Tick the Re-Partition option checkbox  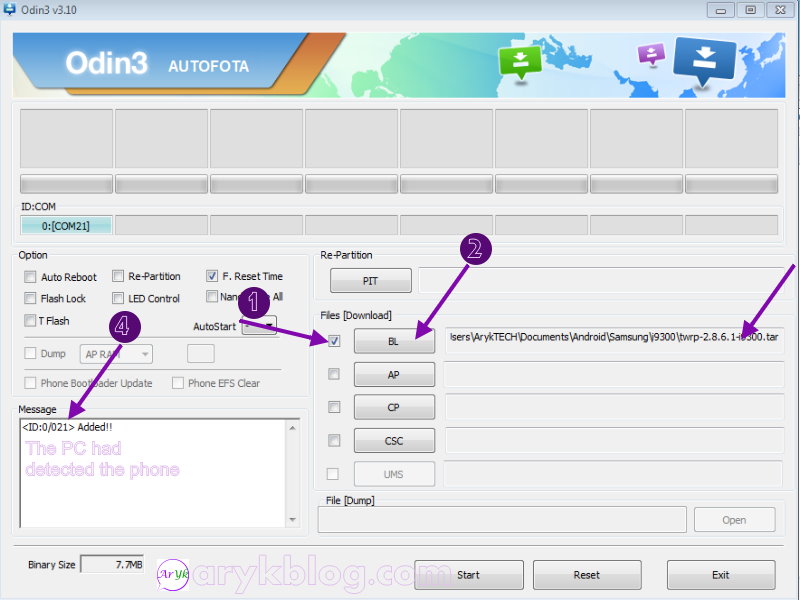tap(118, 276)
